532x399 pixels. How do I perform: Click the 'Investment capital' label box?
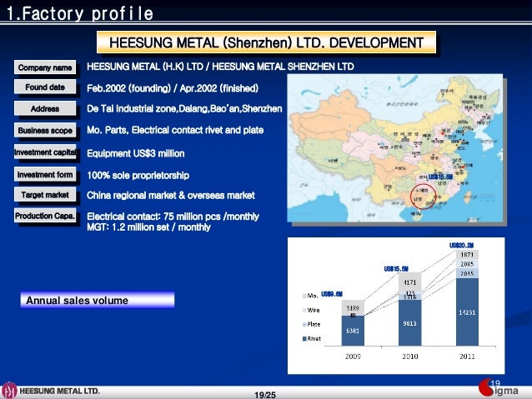point(45,152)
